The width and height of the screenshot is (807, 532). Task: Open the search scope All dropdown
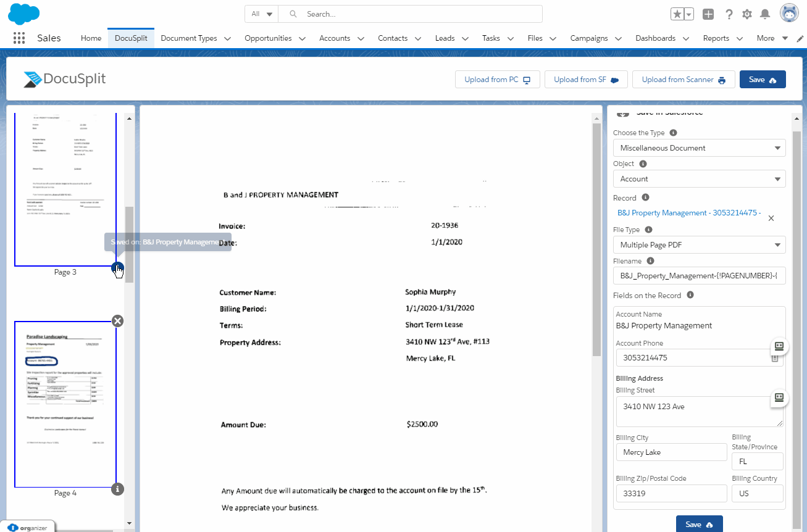click(x=262, y=14)
